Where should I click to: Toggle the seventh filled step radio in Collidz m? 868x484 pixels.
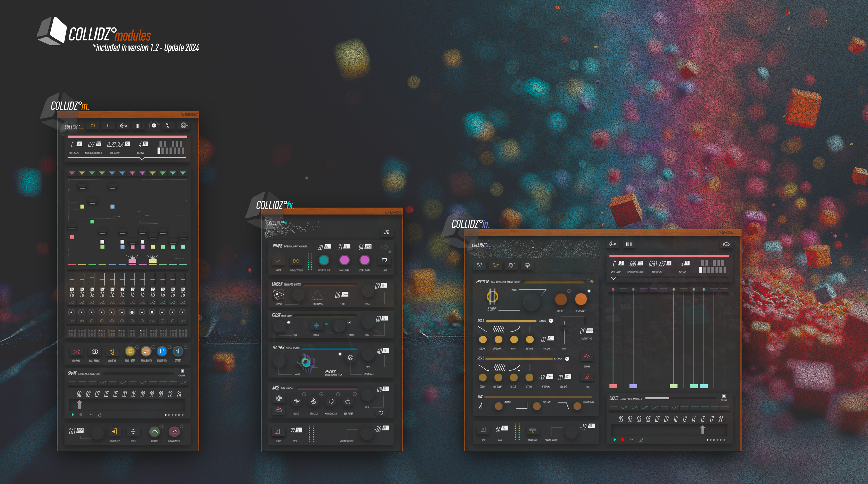pos(132,312)
